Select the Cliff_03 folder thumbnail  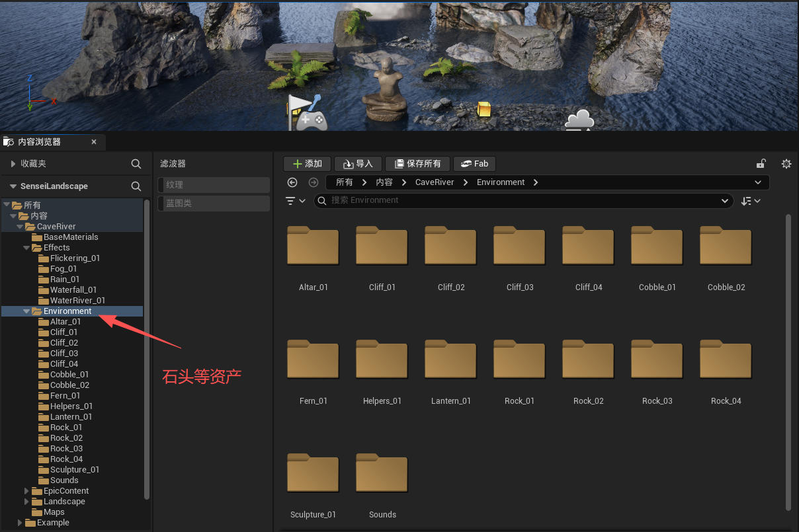tap(520, 246)
